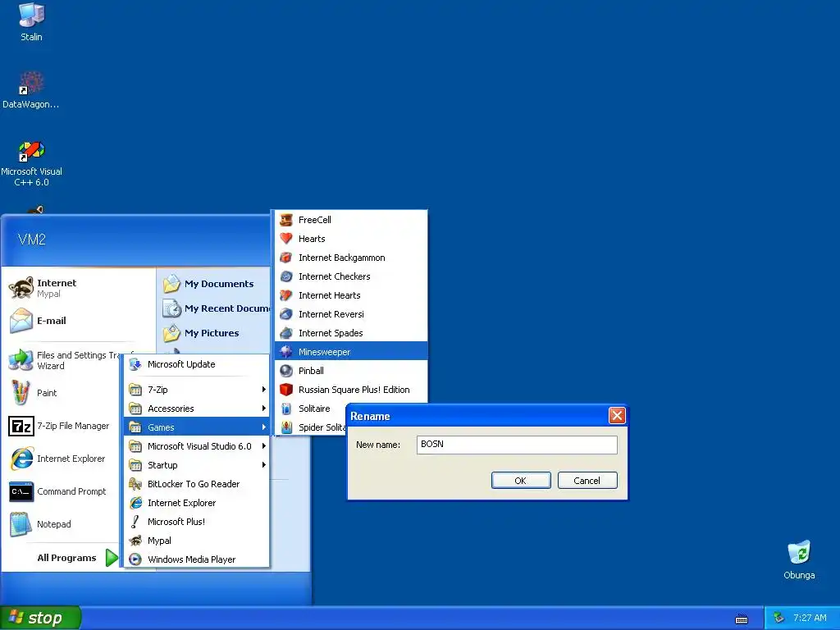Open Internet Reversi game

pos(351,314)
